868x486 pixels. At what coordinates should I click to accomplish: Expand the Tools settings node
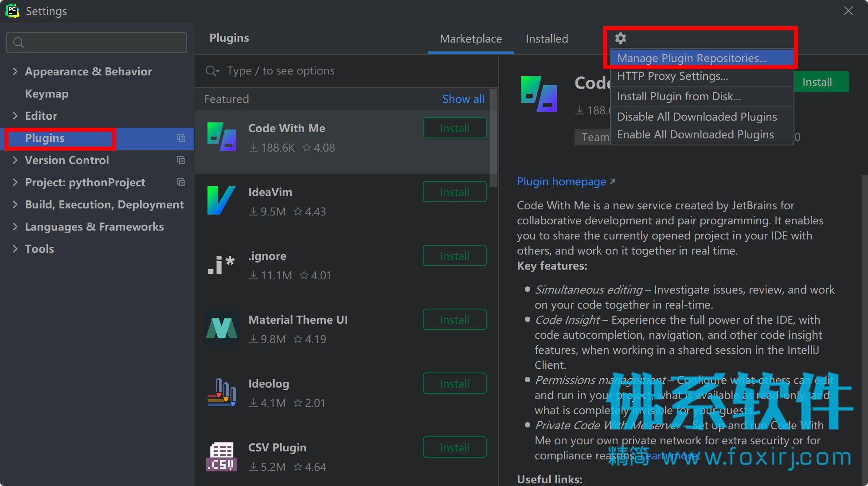coord(15,249)
